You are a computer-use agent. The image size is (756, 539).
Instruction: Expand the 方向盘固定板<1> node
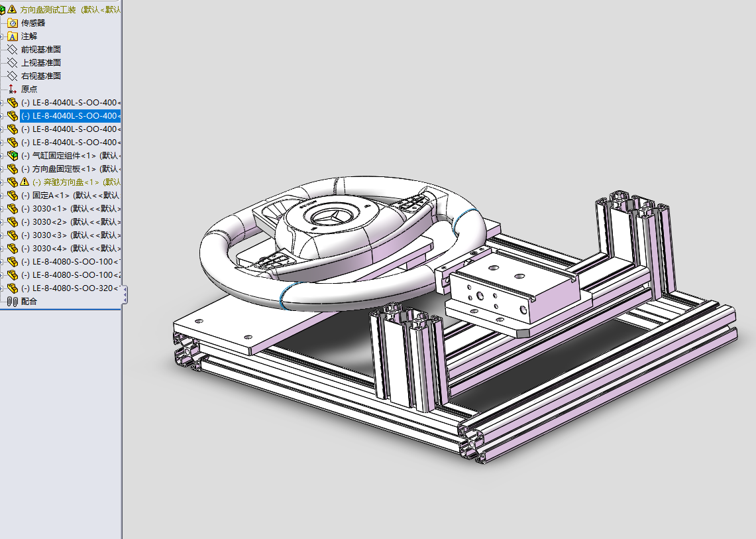click(x=1, y=169)
